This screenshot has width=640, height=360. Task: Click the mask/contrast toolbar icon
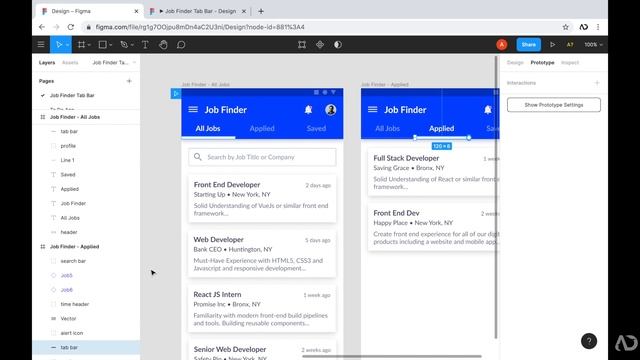338,44
